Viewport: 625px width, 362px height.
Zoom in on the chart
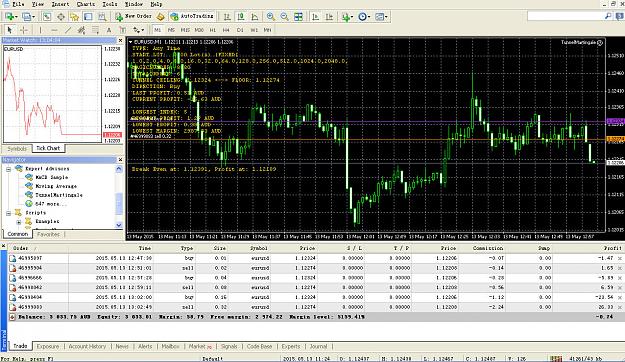(x=271, y=16)
